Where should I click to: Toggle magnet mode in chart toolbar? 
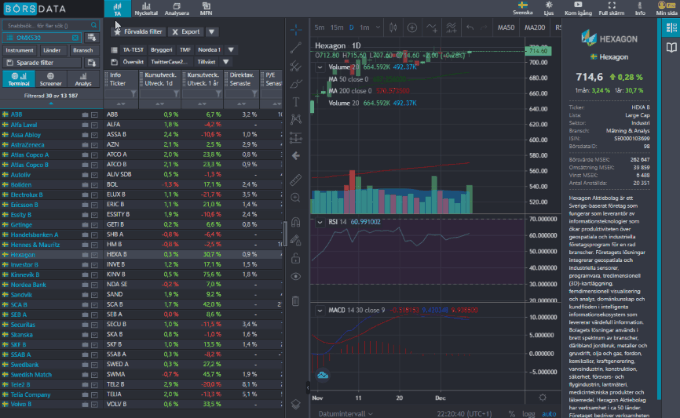tap(296, 222)
